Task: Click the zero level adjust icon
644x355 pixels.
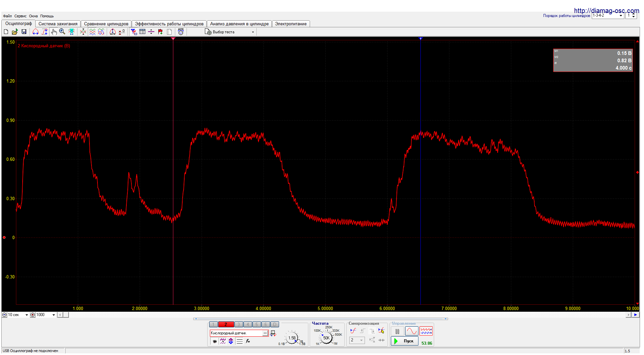Action: [x=122, y=32]
